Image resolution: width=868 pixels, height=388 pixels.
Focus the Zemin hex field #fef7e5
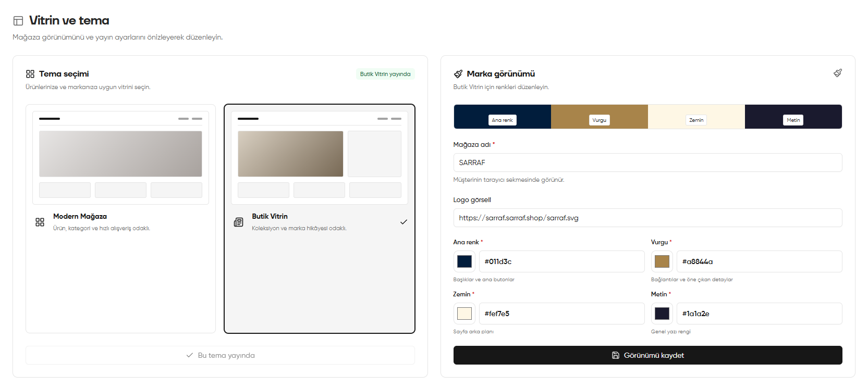pos(562,314)
